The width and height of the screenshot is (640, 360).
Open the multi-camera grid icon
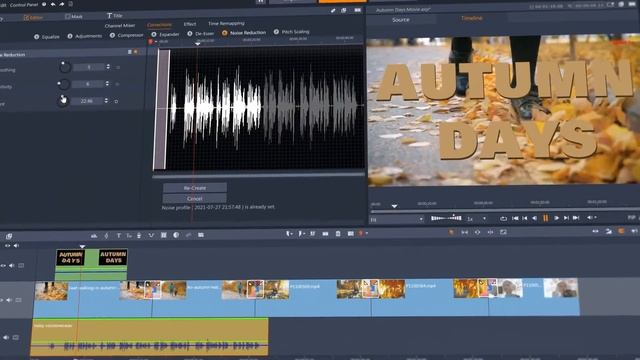coord(164,235)
